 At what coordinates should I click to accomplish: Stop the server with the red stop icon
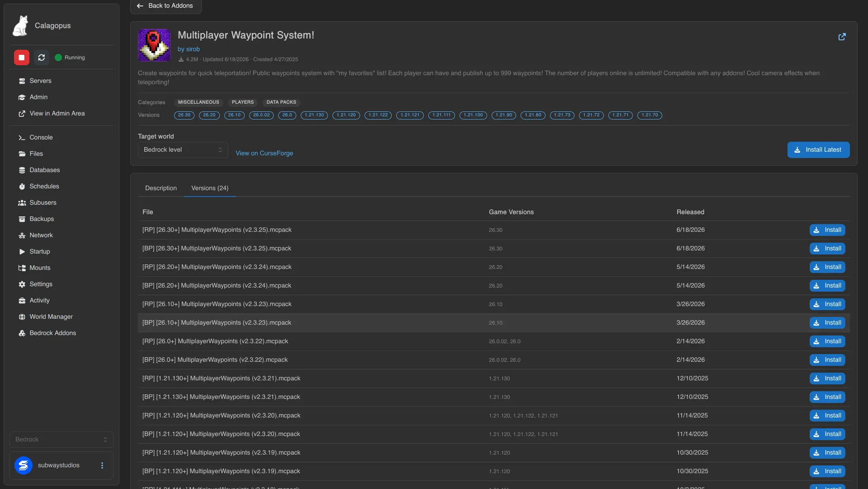[21, 58]
